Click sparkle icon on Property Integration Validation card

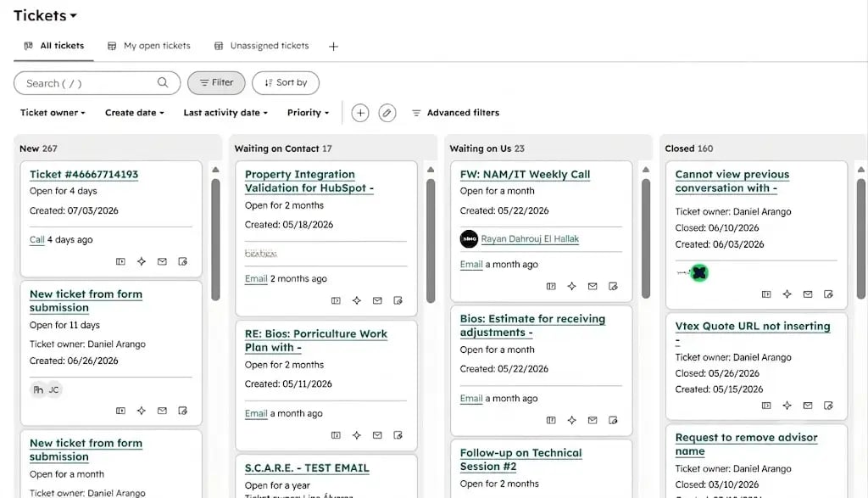357,301
